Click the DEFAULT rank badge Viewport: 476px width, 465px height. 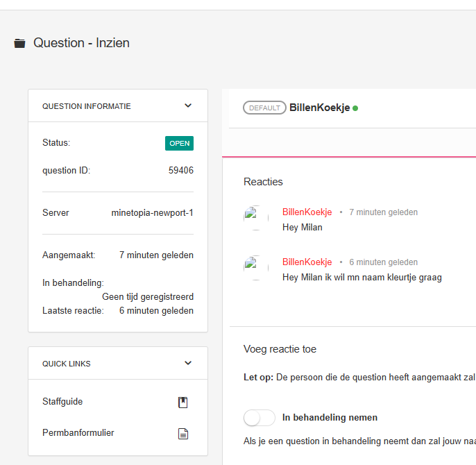(x=264, y=108)
